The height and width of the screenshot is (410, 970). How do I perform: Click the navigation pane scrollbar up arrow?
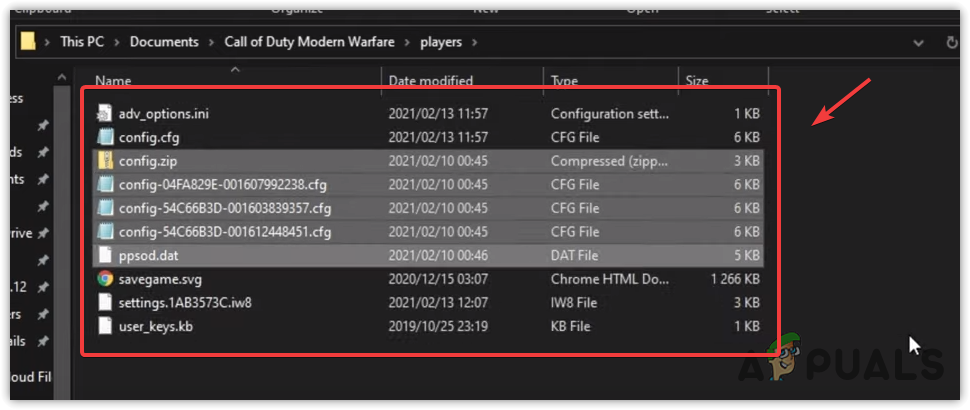(x=62, y=79)
